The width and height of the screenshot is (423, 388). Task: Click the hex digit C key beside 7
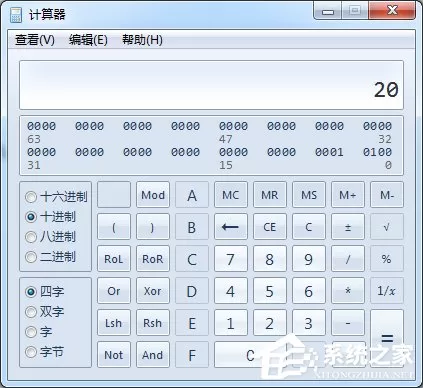[192, 259]
